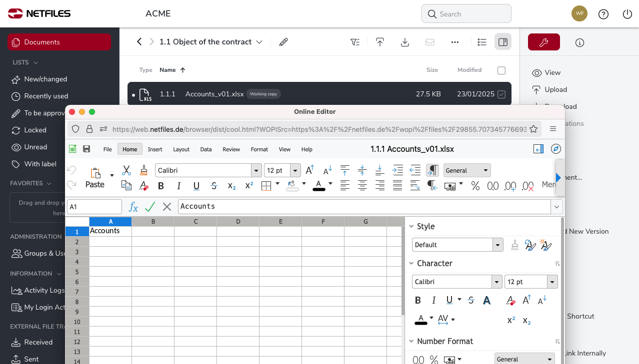This screenshot has width=639, height=364.
Task: Click the edit pencil next to the folder name
Action: [283, 42]
